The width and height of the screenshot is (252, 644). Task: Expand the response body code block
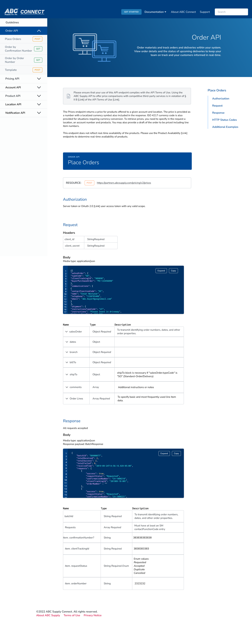(x=164, y=453)
